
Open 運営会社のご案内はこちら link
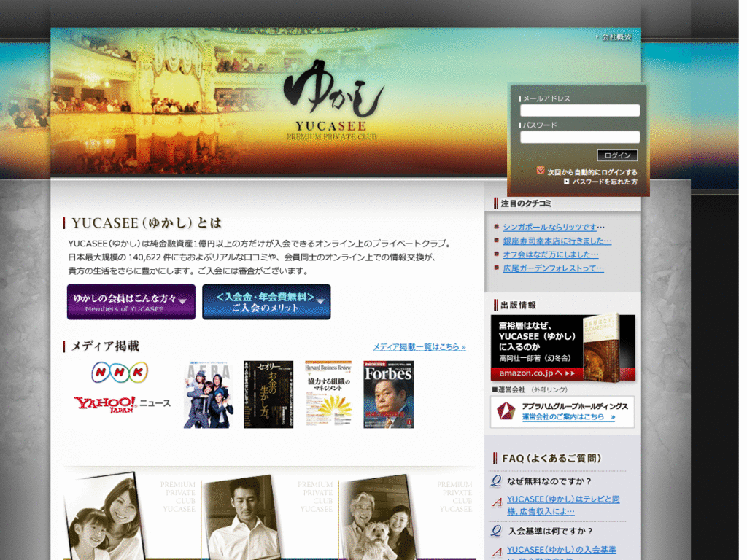pyautogui.click(x=568, y=417)
